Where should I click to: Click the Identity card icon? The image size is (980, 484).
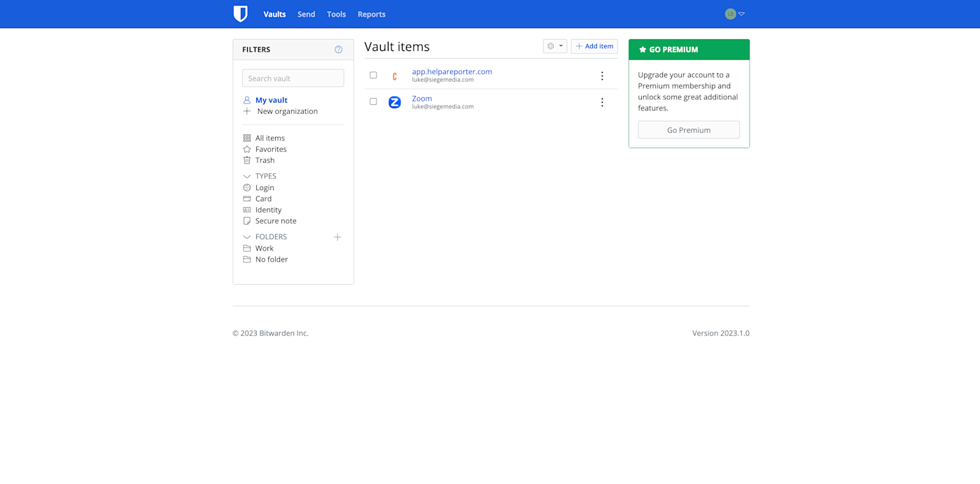[246, 210]
